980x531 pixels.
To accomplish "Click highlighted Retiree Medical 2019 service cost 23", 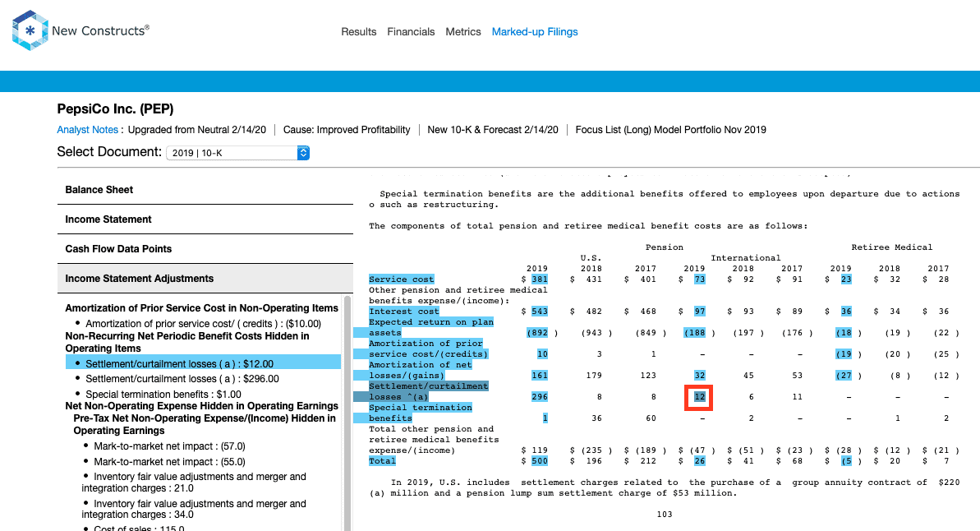I will (x=845, y=279).
